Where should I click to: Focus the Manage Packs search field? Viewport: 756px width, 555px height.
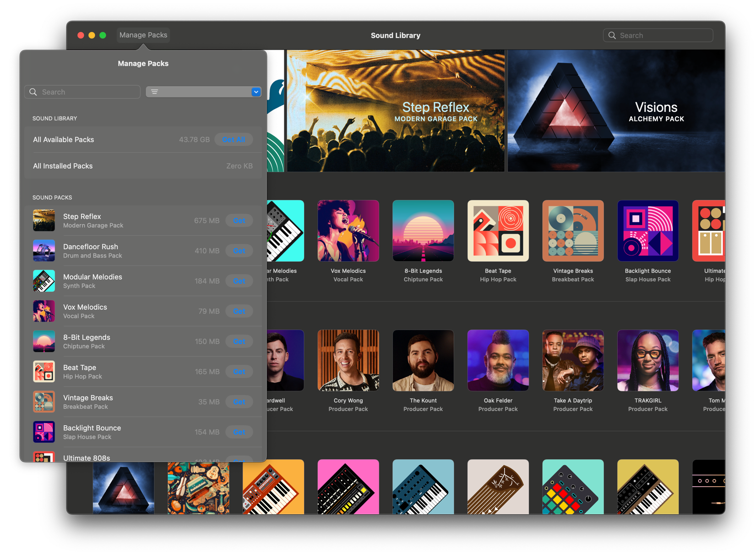pyautogui.click(x=82, y=92)
